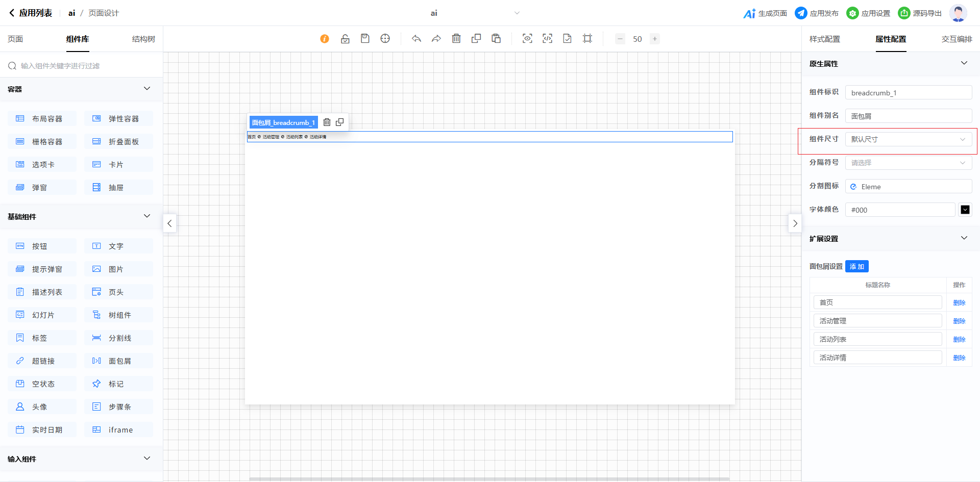
Task: Switch to the 结构树 tab
Action: tap(143, 39)
